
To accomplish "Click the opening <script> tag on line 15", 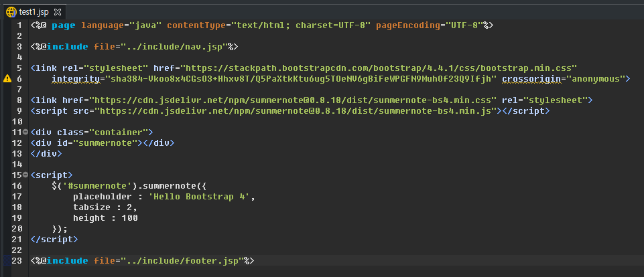I will pyautogui.click(x=52, y=175).
